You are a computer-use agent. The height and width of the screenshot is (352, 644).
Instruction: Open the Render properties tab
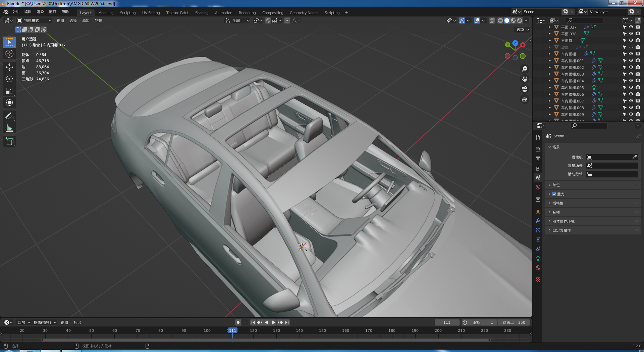538,149
